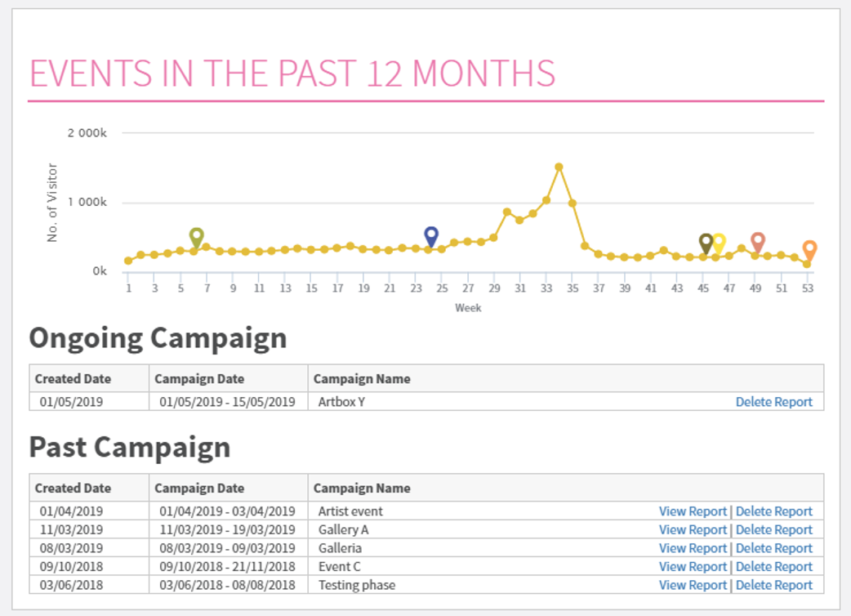View Report for Testing phase

(693, 585)
